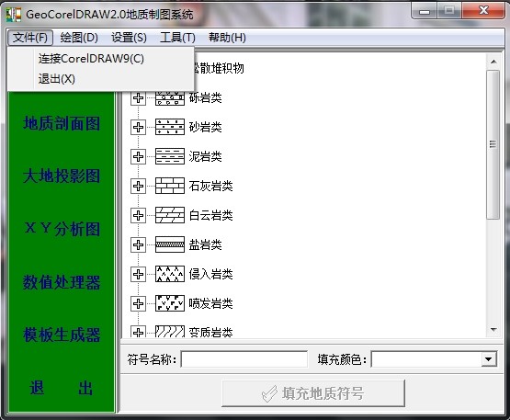
Task: Select the 变质岩类 tree label
Action: pos(211,332)
